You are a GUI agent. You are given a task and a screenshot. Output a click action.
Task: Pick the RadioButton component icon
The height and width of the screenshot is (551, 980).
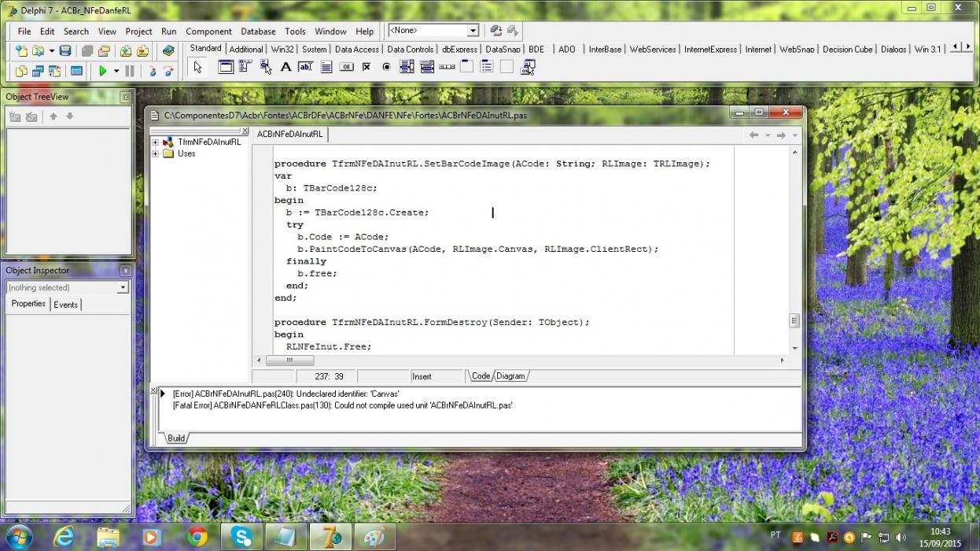point(386,67)
